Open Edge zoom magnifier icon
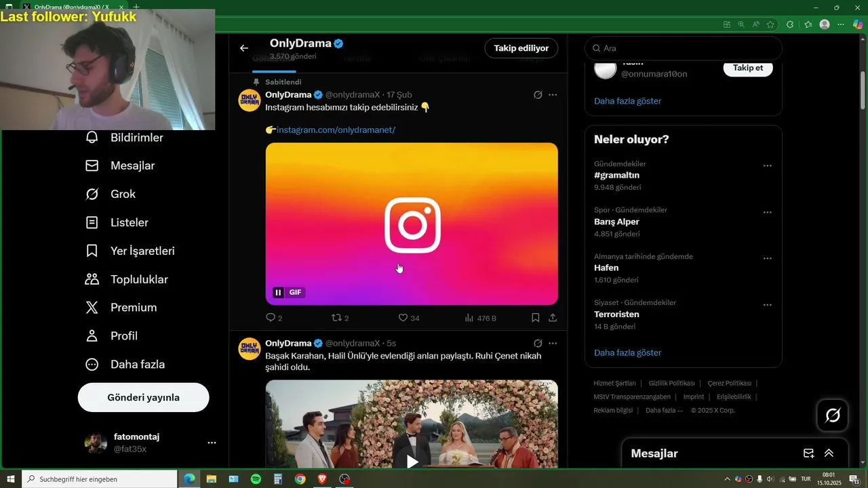This screenshot has height=488, width=868. click(x=741, y=24)
